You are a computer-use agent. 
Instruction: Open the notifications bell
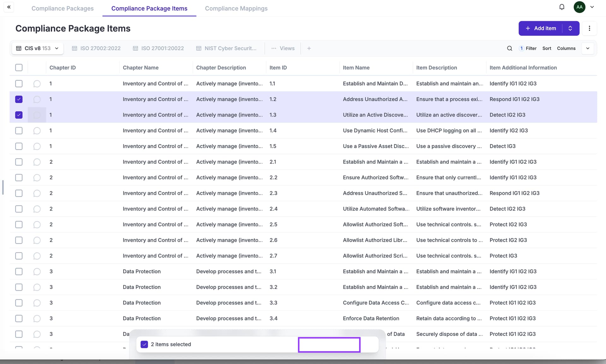(562, 7)
